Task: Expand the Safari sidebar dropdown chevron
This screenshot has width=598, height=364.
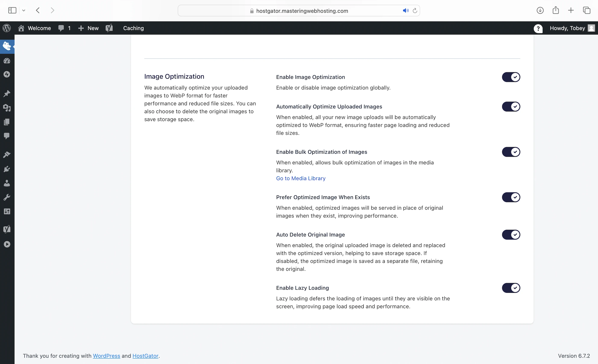Action: 23,10
